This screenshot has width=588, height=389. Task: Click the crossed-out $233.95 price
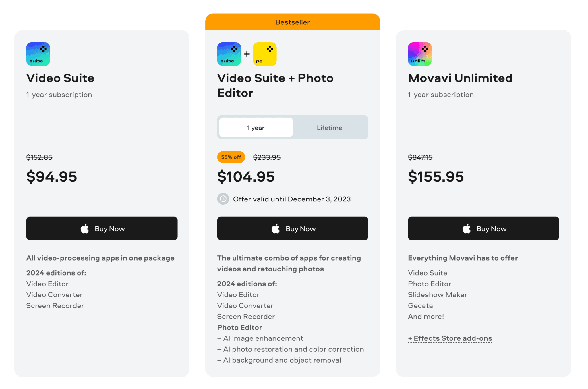click(266, 157)
